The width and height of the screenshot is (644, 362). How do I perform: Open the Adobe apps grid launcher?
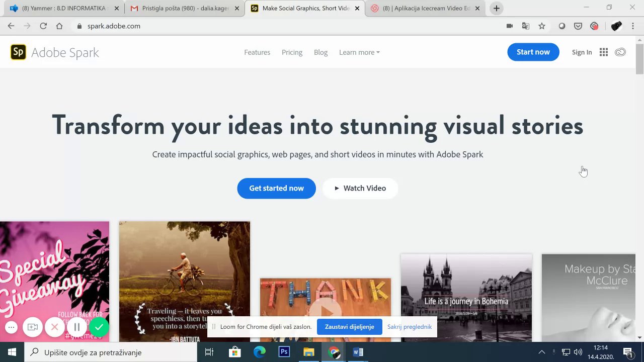point(604,52)
